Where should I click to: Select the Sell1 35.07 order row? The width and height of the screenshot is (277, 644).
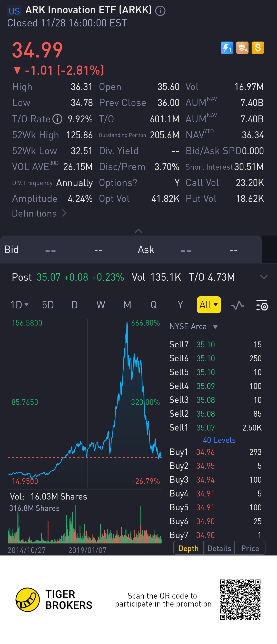(215, 428)
